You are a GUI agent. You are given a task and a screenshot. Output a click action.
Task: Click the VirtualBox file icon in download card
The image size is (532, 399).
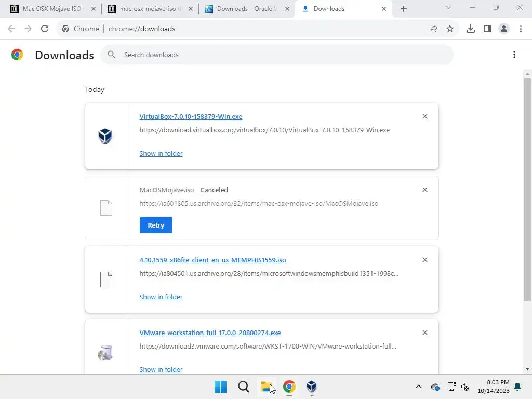tap(105, 136)
